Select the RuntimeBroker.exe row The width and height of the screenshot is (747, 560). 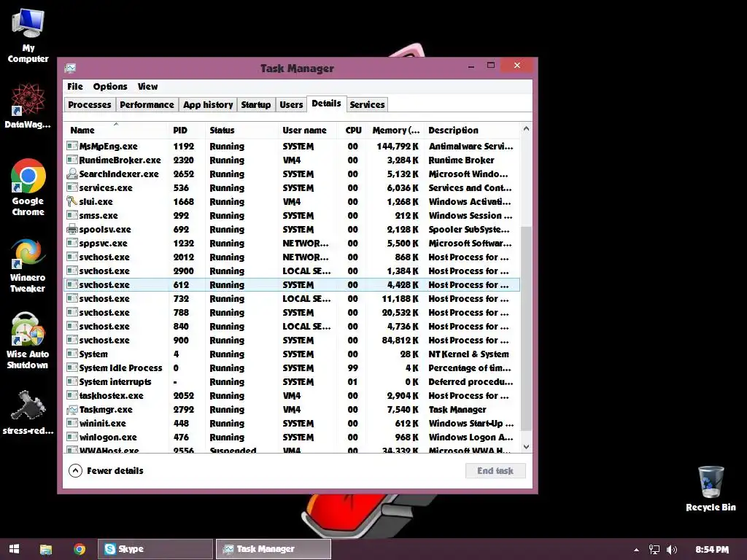[x=292, y=160]
